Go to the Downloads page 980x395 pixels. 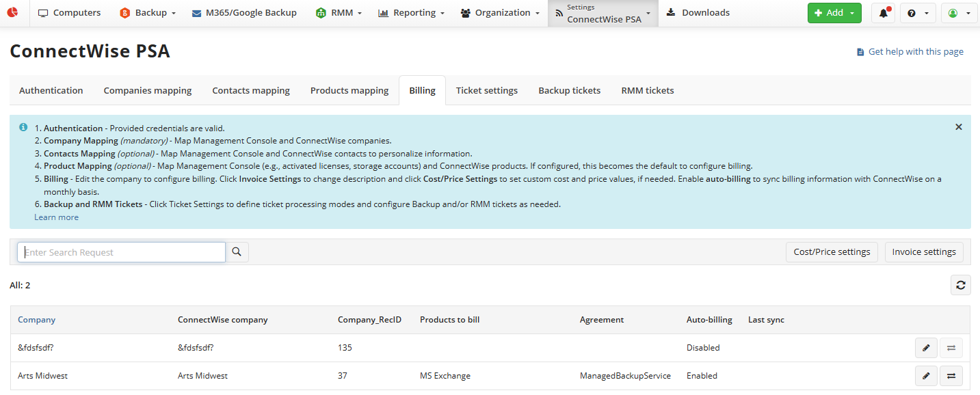pyautogui.click(x=698, y=13)
